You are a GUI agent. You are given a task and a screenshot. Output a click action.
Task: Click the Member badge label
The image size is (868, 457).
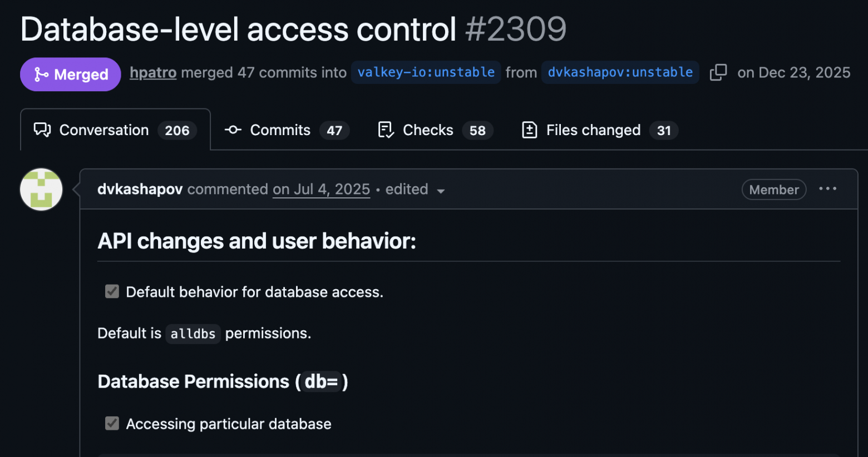[774, 190]
